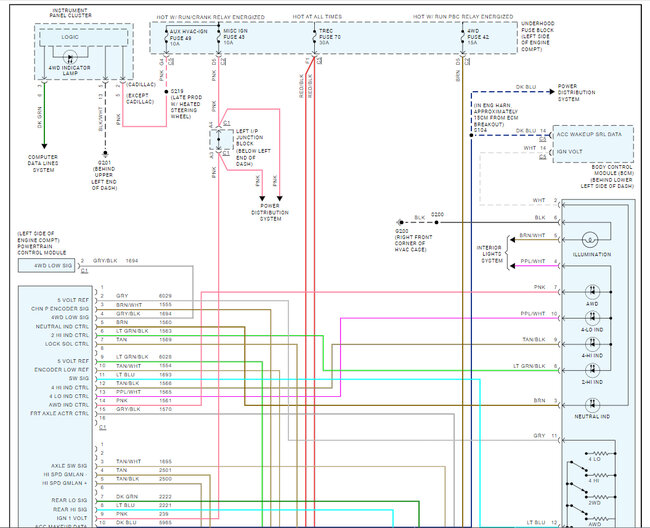Viewport: 650px width, 528px height.
Task: Click the green arrow to Computer Data Lines
Action: (44, 146)
